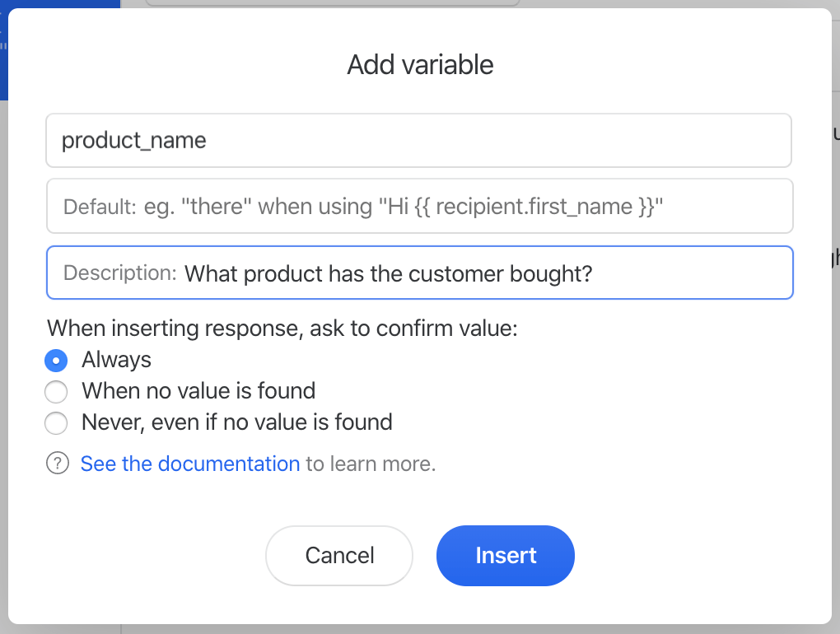Click the product_name variable name field
840x634 pixels.
[419, 140]
